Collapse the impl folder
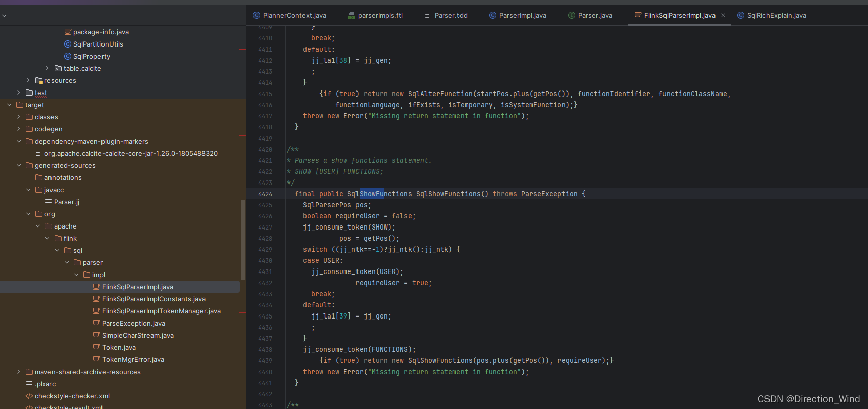This screenshot has height=409, width=868. point(76,275)
